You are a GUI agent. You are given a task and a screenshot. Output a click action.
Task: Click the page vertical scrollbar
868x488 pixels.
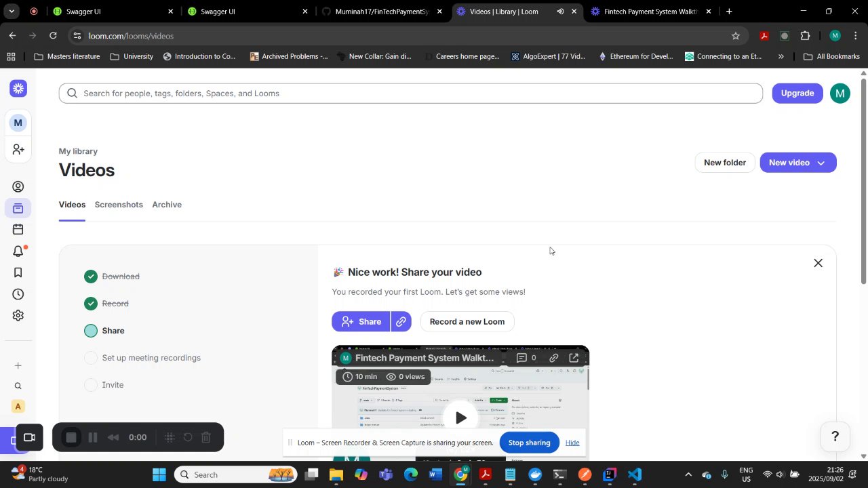(863, 182)
